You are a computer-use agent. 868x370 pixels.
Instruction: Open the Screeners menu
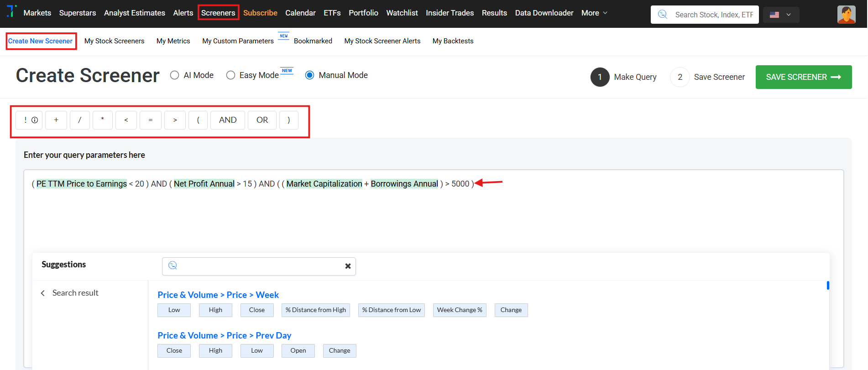point(218,13)
